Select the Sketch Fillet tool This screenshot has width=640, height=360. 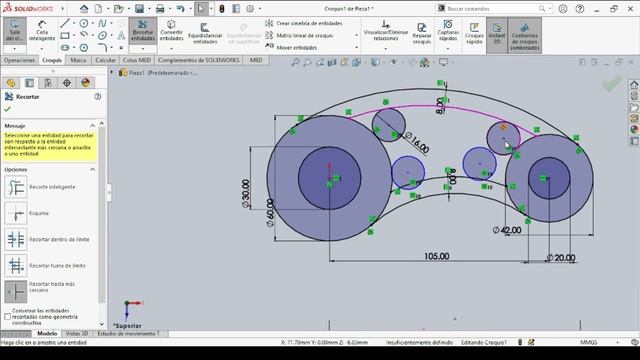[102, 48]
